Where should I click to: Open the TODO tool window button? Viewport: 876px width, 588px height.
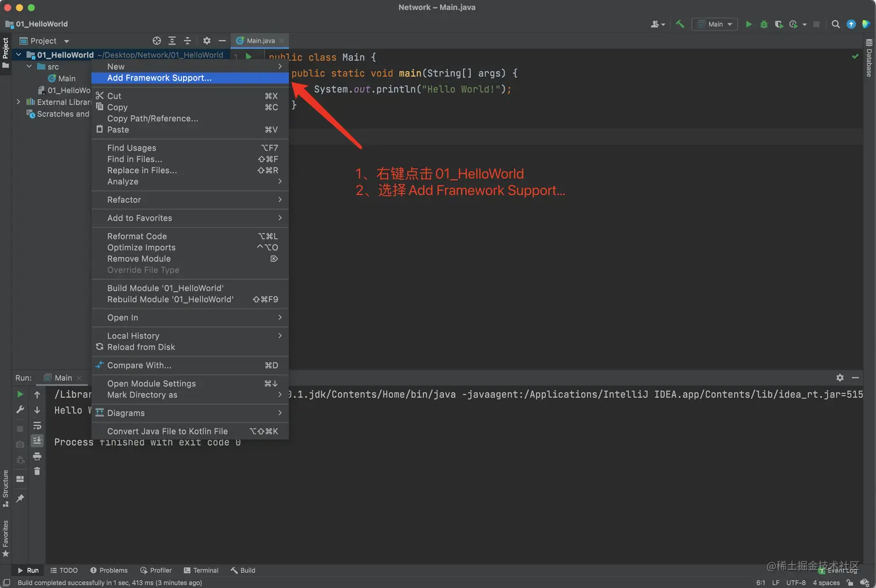click(64, 571)
